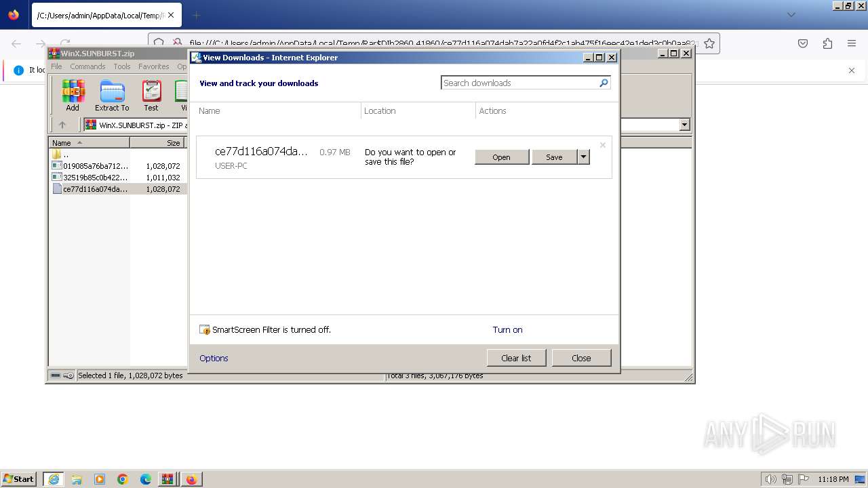Open a new Firefox tab with plus
Screen dimensions: 868x488
[x=196, y=15]
